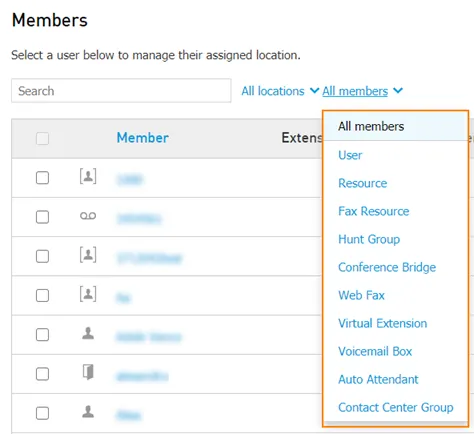Click the Extension column header

click(x=302, y=138)
